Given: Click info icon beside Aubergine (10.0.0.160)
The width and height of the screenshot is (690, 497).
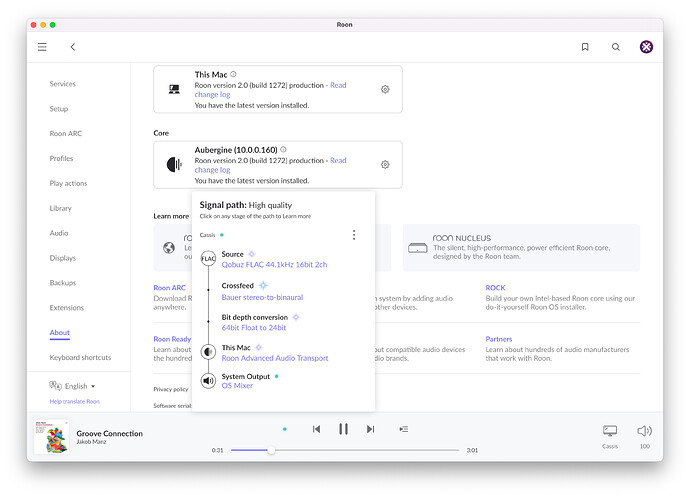Looking at the screenshot, I should 283,150.
